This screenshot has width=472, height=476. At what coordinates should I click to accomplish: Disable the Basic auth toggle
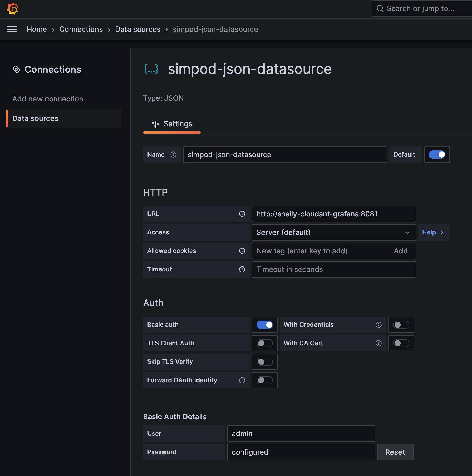(x=264, y=325)
